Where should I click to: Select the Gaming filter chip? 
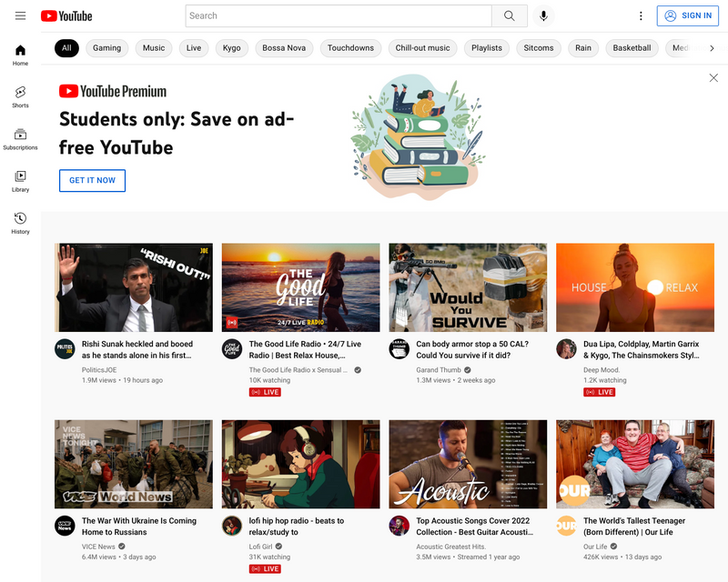[106, 48]
